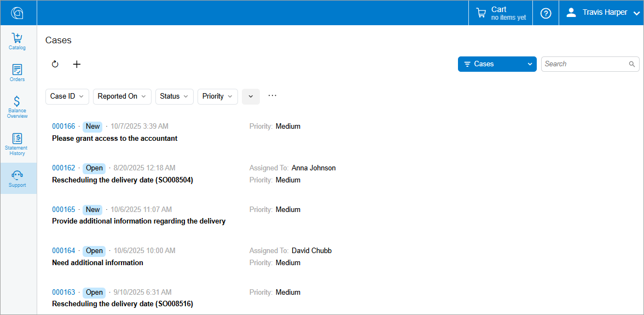The height and width of the screenshot is (315, 644).
Task: Open the Priority filter dropdown
Action: click(218, 96)
